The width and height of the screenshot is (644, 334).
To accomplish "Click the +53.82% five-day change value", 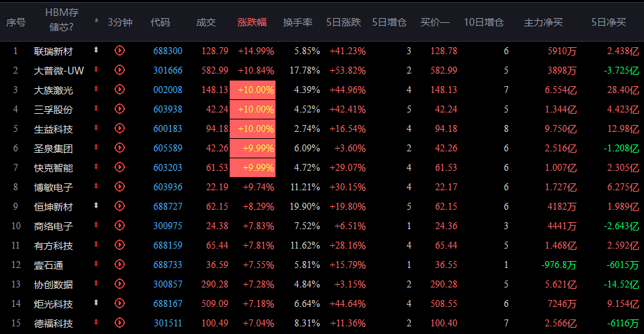I will 348,70.
